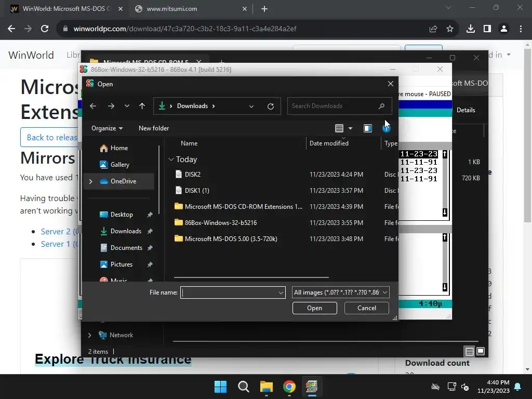Viewport: 532px width, 399px height.
Task: Open view options dropdown arrow
Action: point(351,128)
